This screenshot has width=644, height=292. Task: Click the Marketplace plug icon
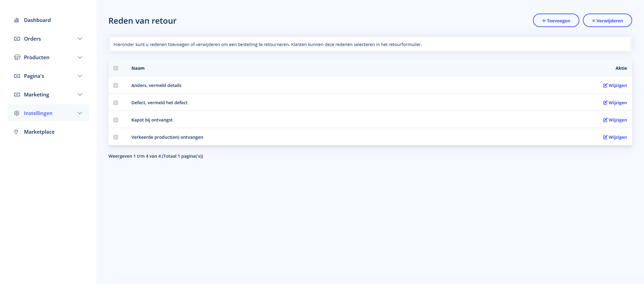(16, 132)
